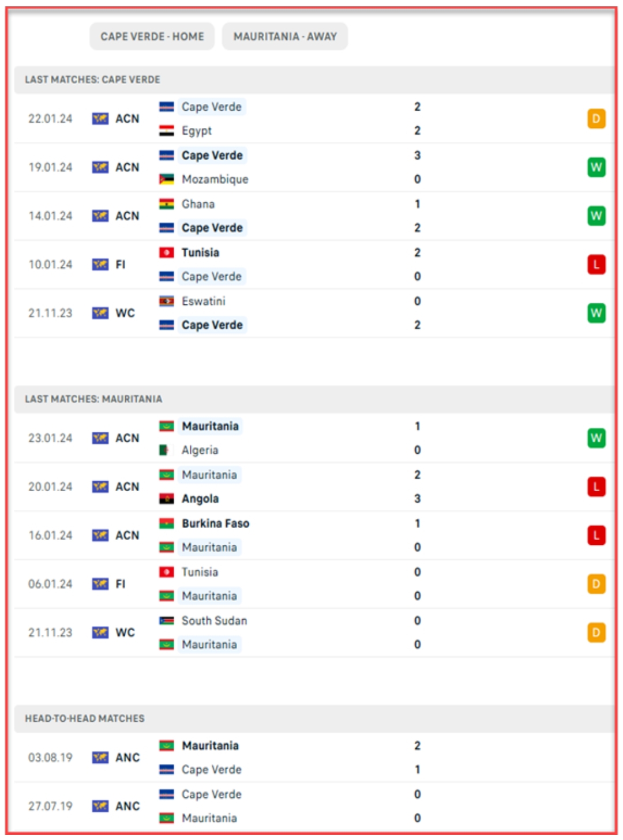Click the Egypt flag icon
Image resolution: width=623 pixels, height=840 pixels.
(x=167, y=131)
